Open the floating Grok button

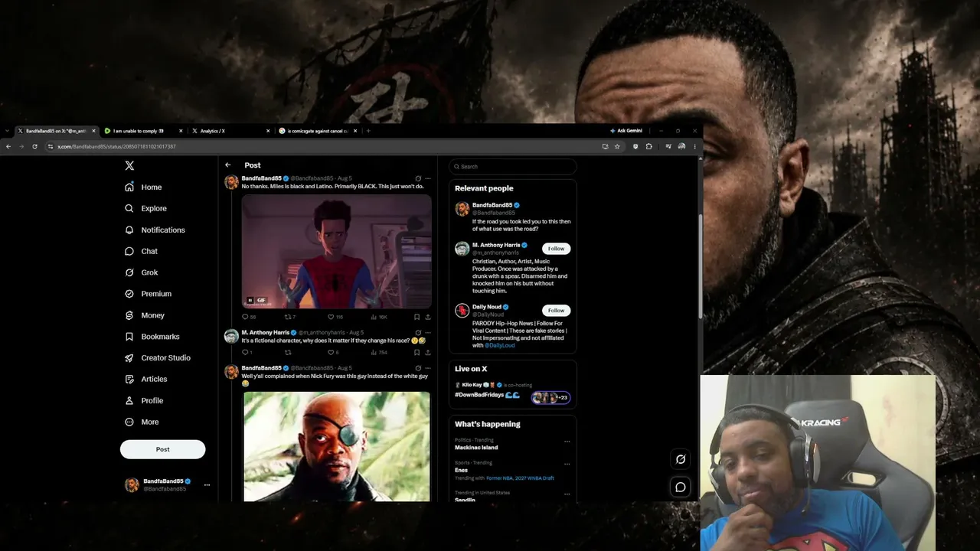coord(680,459)
